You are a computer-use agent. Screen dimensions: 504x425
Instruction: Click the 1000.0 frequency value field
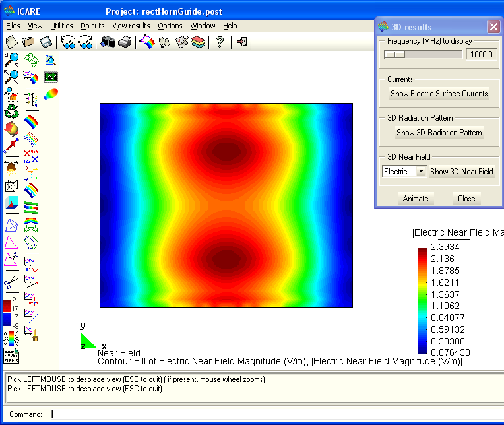(x=481, y=55)
